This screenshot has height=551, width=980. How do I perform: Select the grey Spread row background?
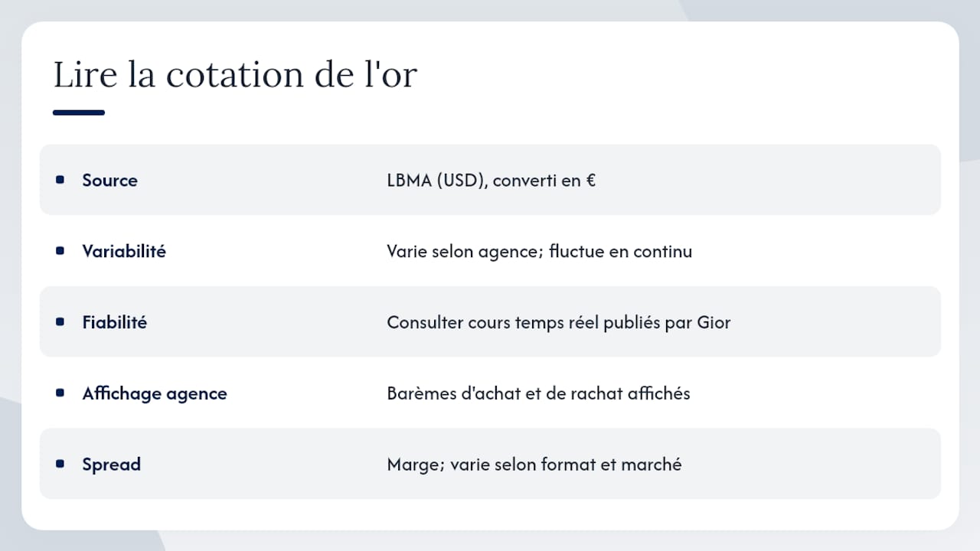pyautogui.click(x=490, y=464)
